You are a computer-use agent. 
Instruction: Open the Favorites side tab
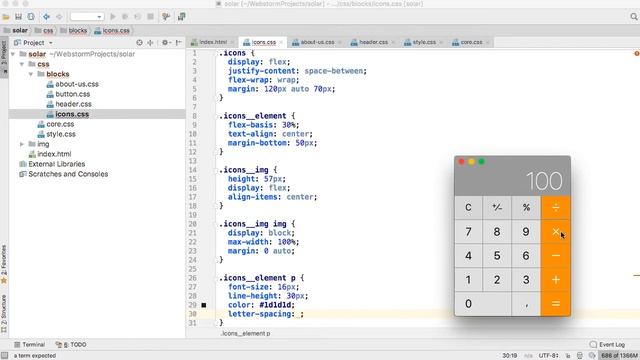tap(4, 264)
